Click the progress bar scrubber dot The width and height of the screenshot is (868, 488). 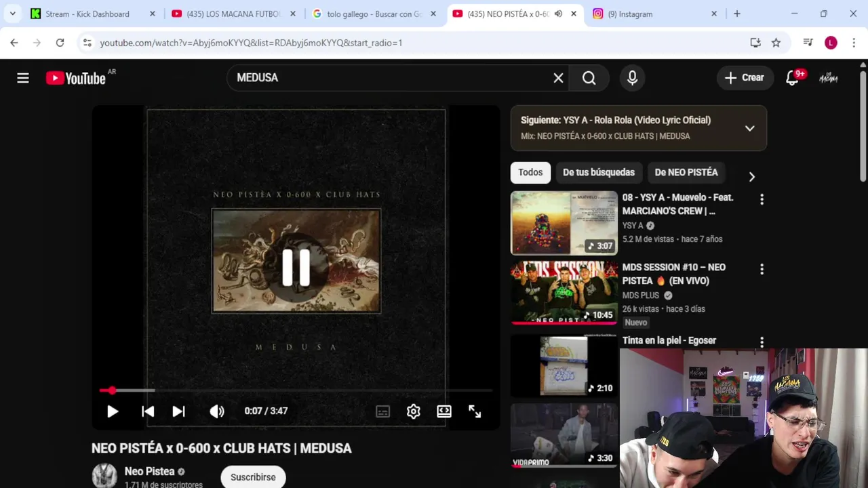(x=112, y=390)
